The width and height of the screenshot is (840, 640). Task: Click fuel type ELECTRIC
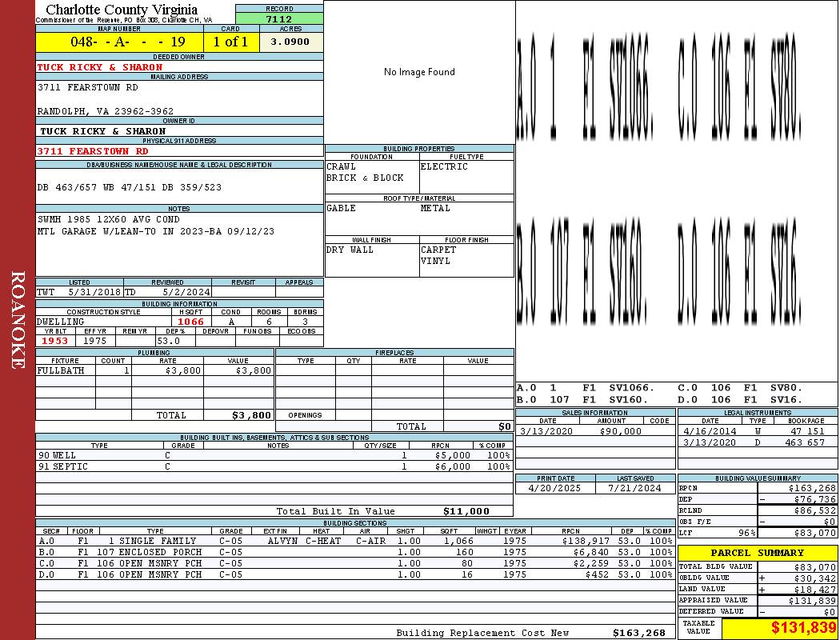point(444,166)
